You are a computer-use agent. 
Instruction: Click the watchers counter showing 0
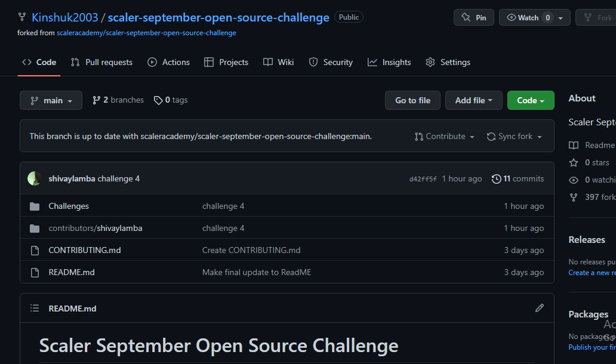pyautogui.click(x=547, y=18)
